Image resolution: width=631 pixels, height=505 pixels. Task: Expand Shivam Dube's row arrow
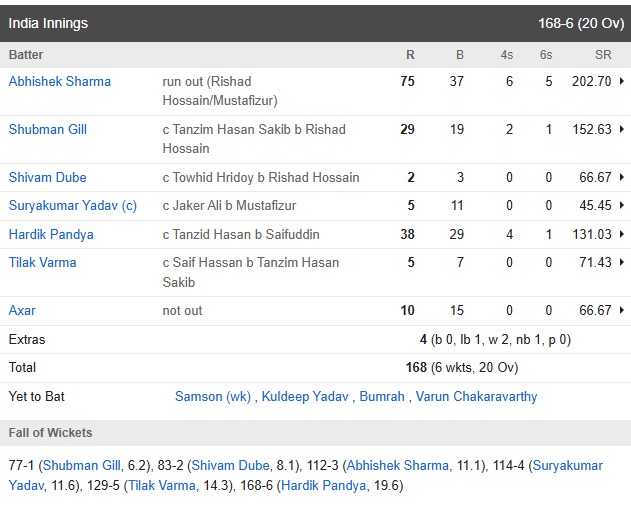tap(623, 178)
